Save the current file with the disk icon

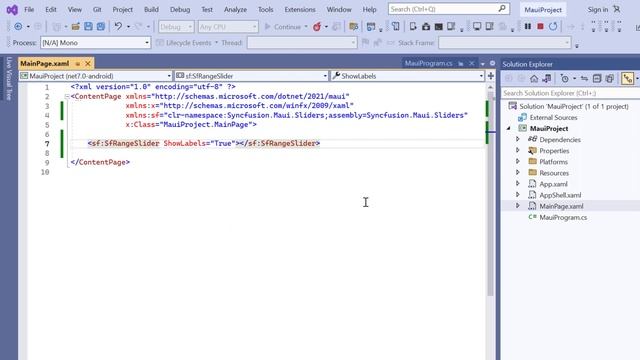point(88,27)
